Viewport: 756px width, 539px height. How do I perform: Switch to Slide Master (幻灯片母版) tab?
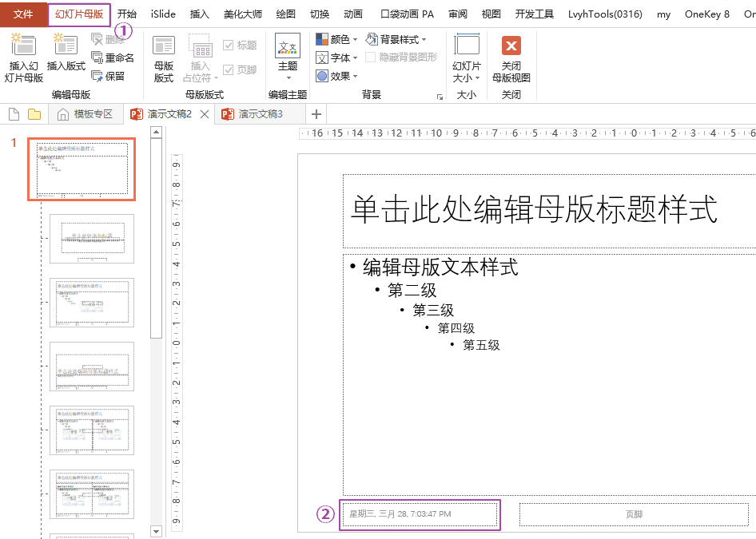[79, 14]
